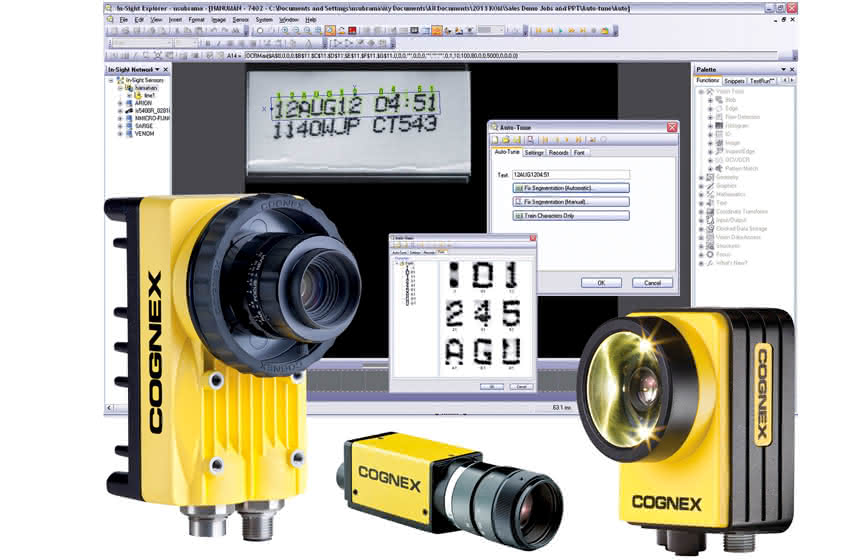Click the highlighted orange grid icon in toolbar
The width and height of the screenshot is (860, 560).
point(437,31)
